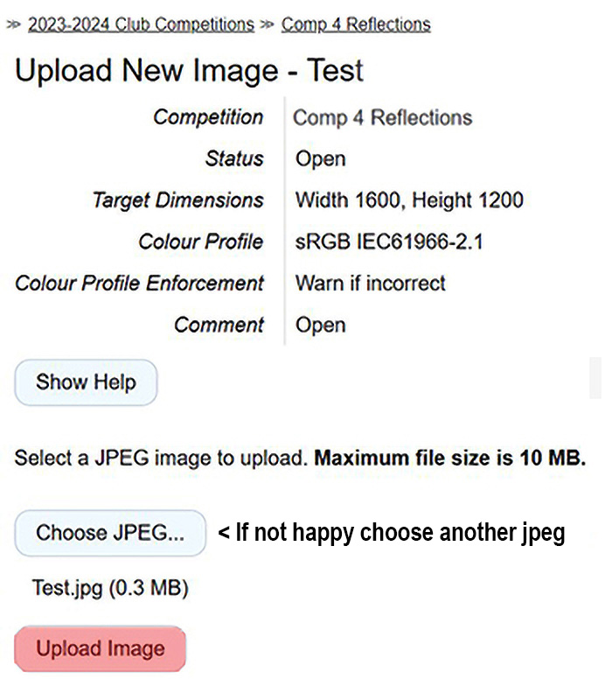Click the sRGB IEC61966-2.1 colour profile value
Image resolution: width=612 pixels, height=700 pixels.
coord(389,241)
